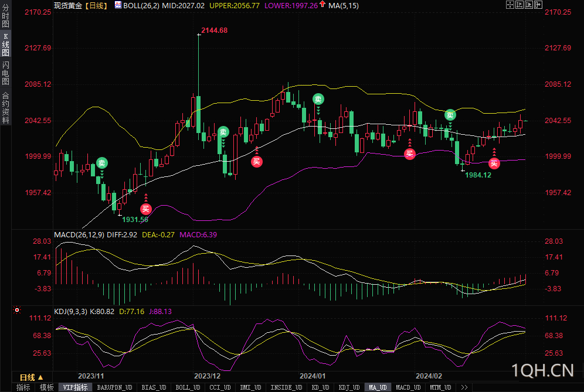Screen dimensions: 584x392
Task: Expand more indicator tabs with >> button
Action: (464, 387)
